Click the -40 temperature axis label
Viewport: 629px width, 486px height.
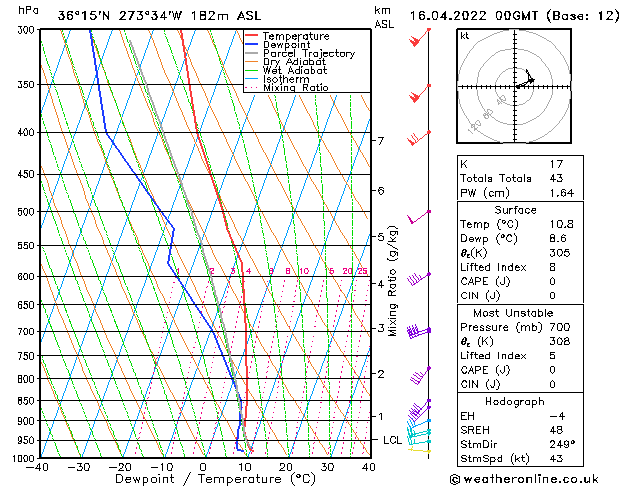coord(37,467)
